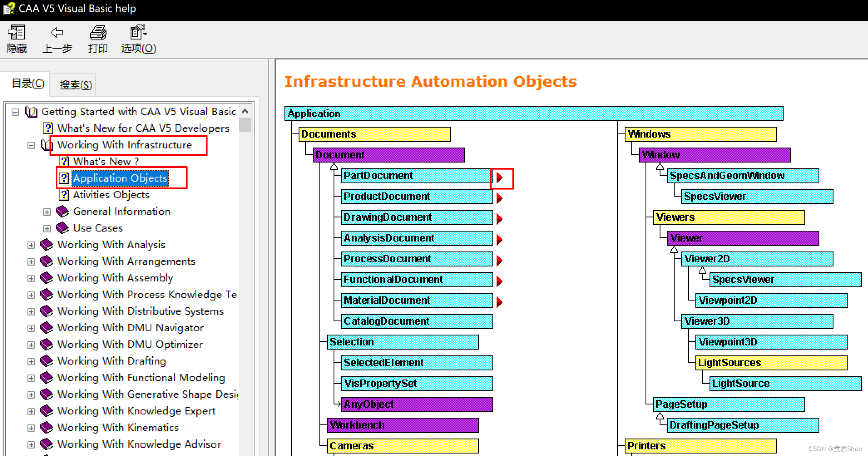The image size is (868, 456).
Task: Click red arrow next to DrawingDocument
Action: tap(500, 219)
